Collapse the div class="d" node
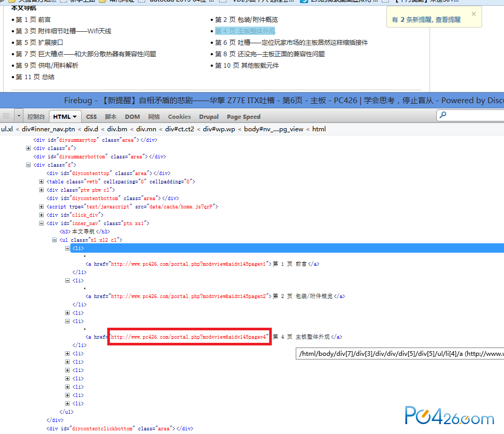This screenshot has width=504, height=434. tap(28, 165)
